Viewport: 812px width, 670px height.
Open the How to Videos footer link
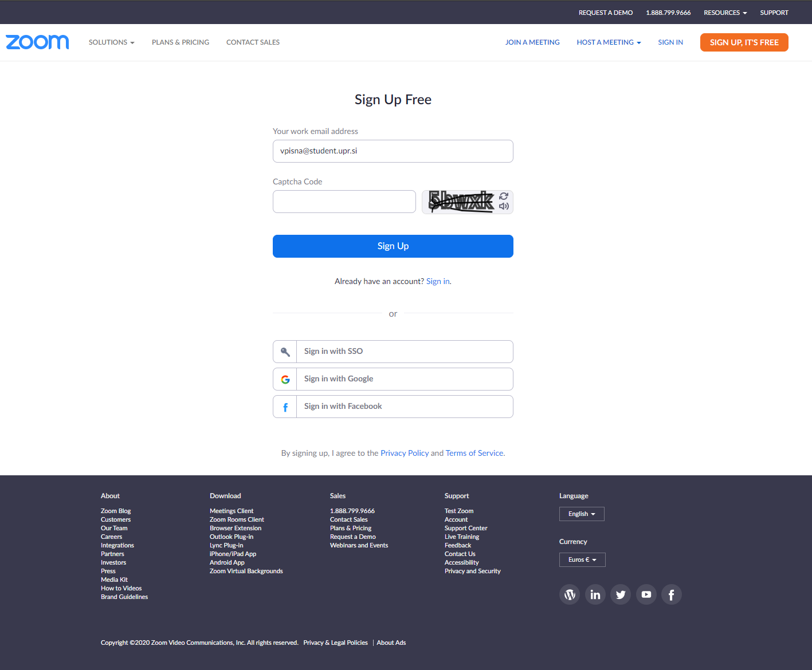coord(121,588)
